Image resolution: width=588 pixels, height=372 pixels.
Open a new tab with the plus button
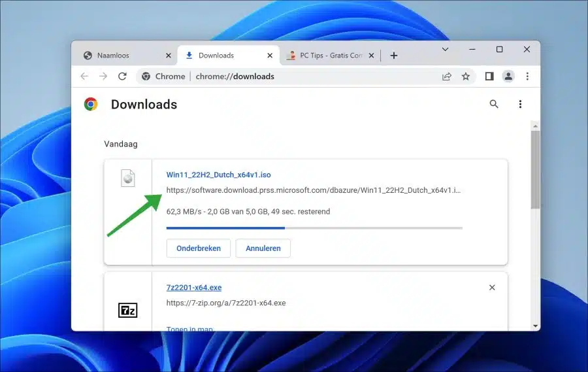click(394, 56)
